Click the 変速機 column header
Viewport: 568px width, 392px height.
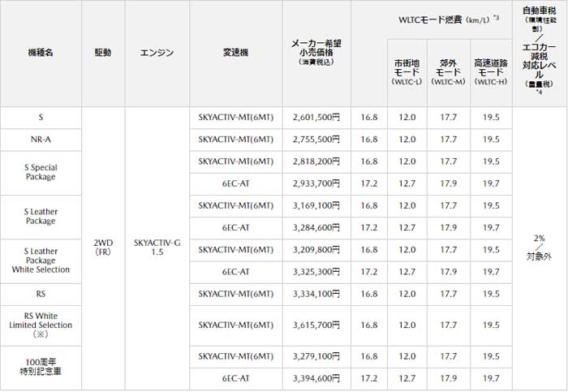coord(236,53)
